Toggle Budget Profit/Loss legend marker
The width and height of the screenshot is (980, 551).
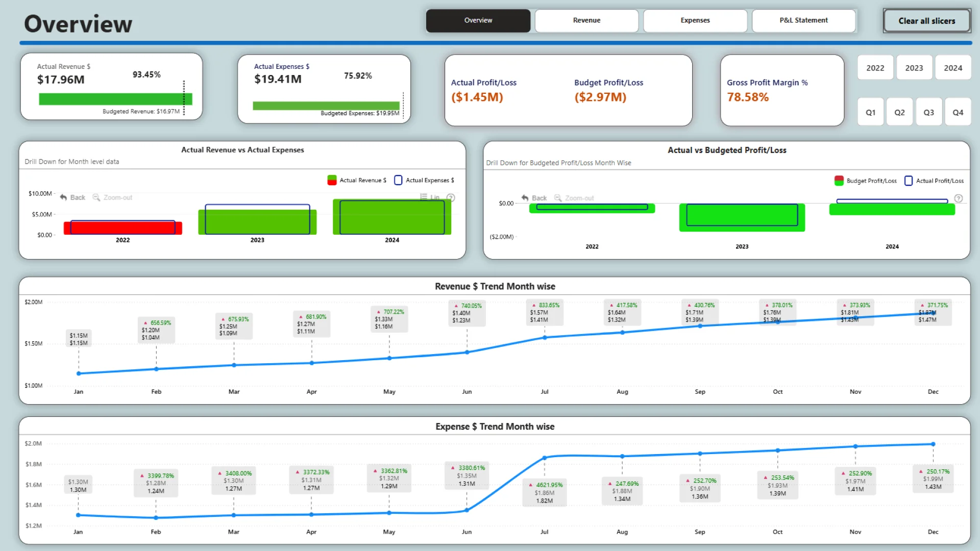(x=839, y=181)
